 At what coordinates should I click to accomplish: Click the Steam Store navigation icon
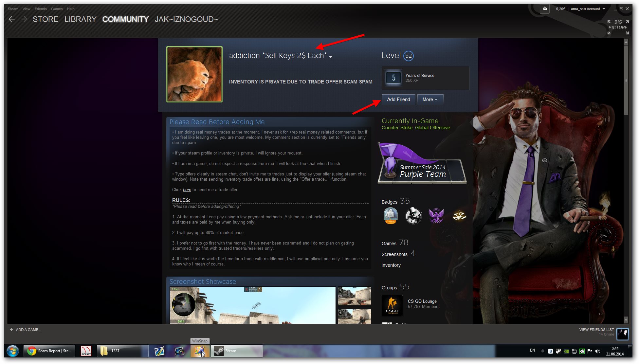(46, 19)
